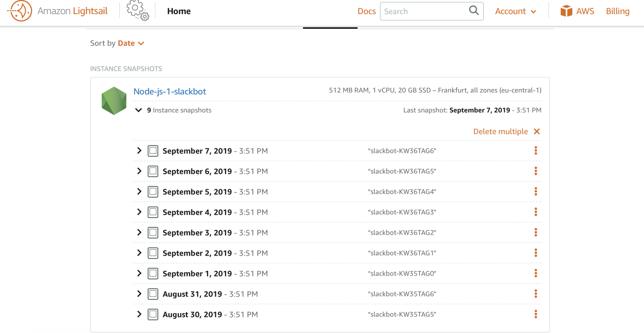Click the search magnifier icon
This screenshot has width=644, height=333.
(474, 11)
